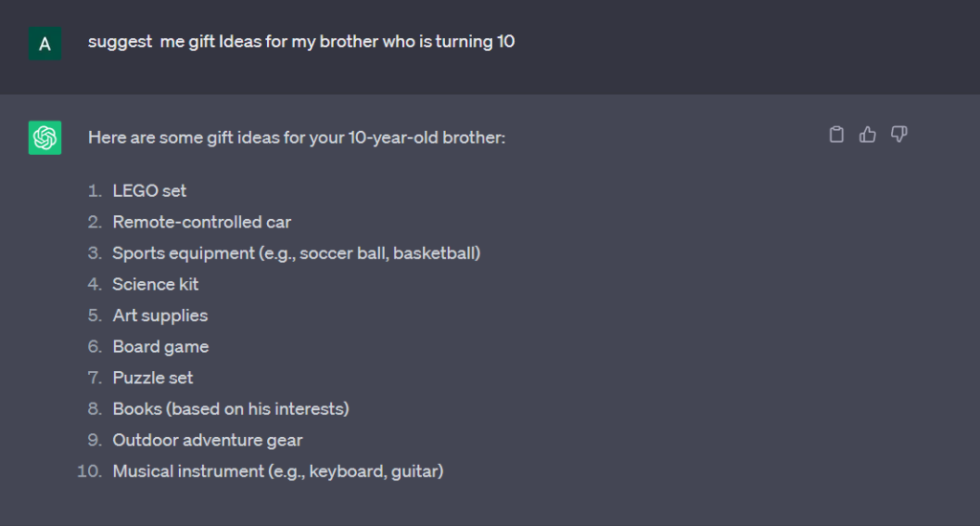Click the intro line for 10-year-old brother
Viewport: 980px width, 526px height.
pyautogui.click(x=297, y=138)
